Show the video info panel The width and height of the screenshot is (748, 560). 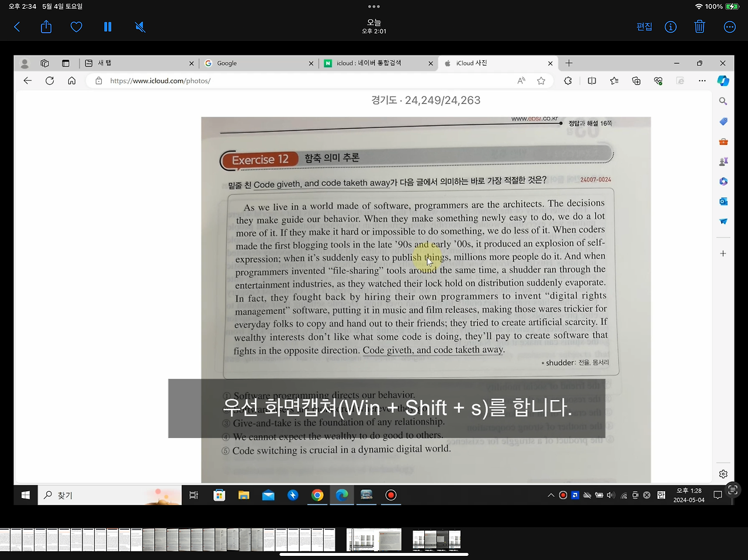pos(671,27)
